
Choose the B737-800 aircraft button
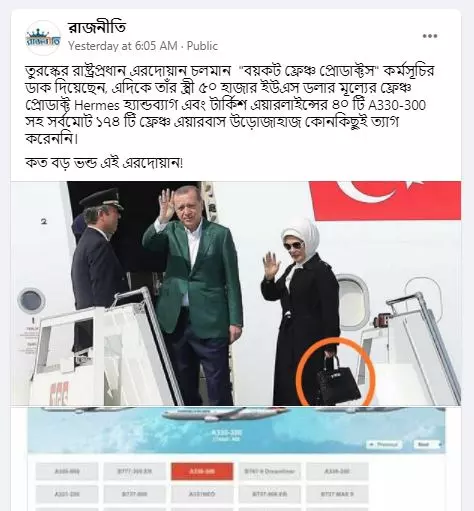pyautogui.click(x=134, y=494)
